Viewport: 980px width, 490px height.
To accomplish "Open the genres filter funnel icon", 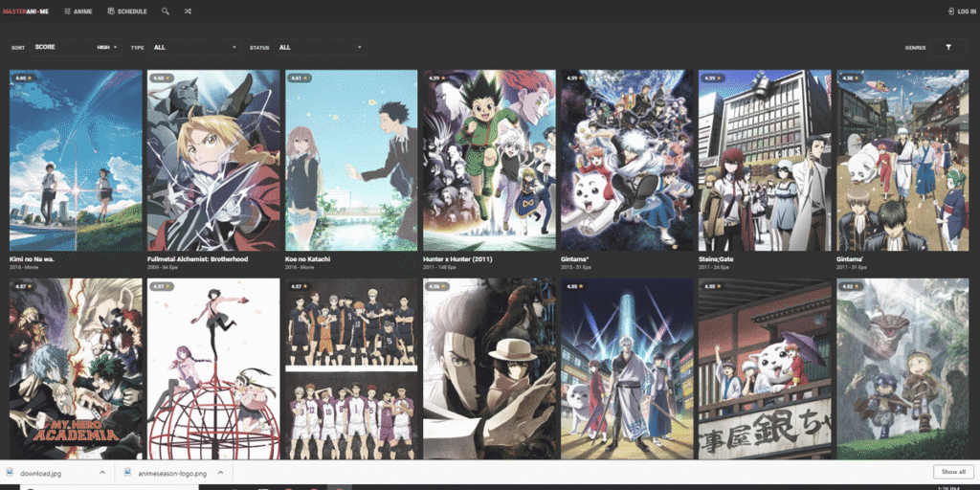I will [948, 47].
